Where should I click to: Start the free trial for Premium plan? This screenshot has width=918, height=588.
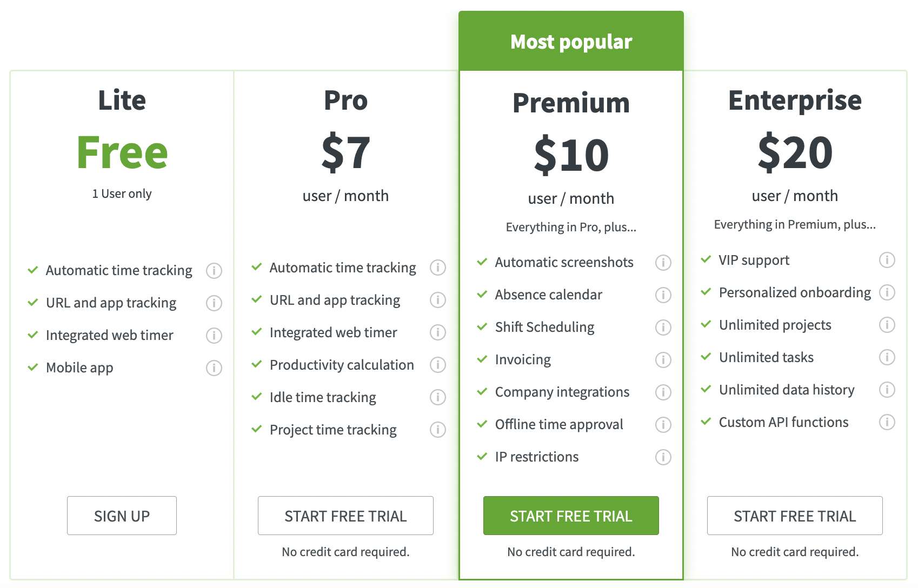570,516
